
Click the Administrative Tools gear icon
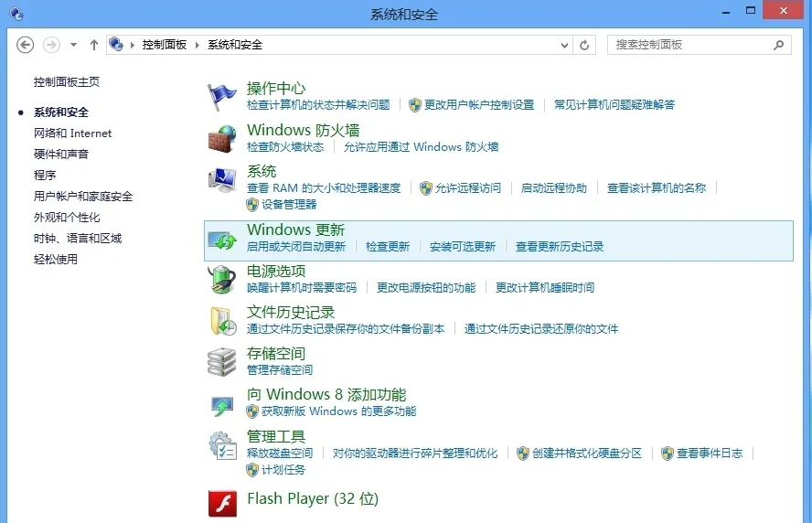(223, 445)
